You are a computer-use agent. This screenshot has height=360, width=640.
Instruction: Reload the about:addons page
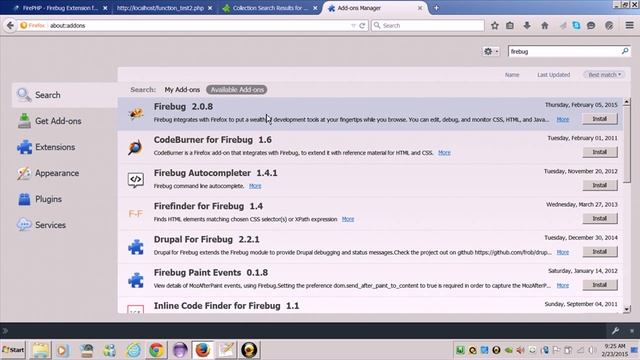click(362, 25)
